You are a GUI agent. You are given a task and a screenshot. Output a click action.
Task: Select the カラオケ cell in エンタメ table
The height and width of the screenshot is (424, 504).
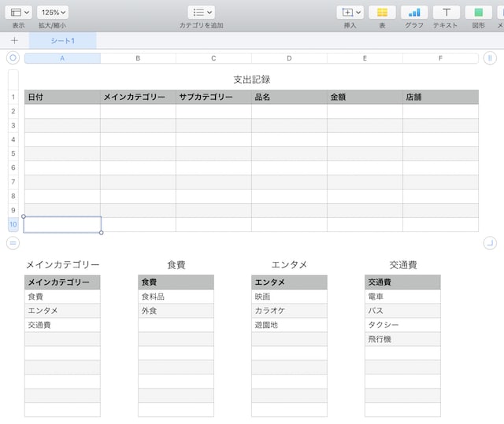point(289,311)
